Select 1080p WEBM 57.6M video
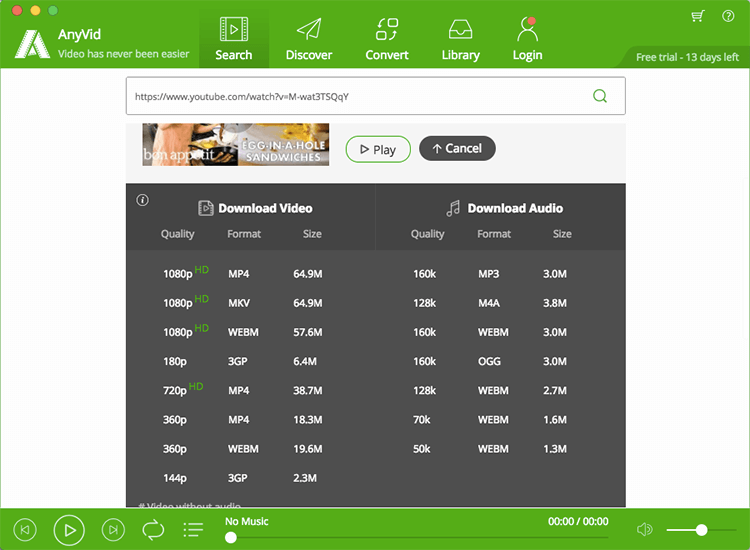The height and width of the screenshot is (550, 750). [251, 332]
